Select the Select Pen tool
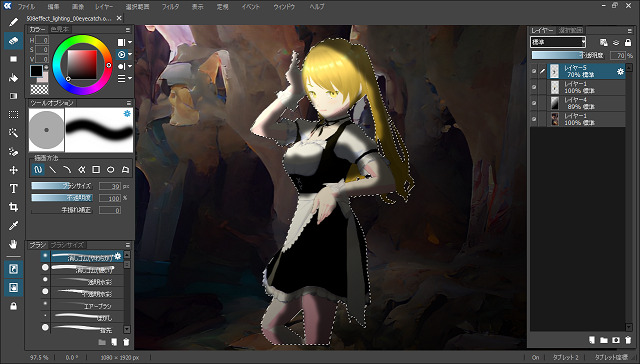Image resolution: width=640 pixels, height=364 pixels. [13, 152]
